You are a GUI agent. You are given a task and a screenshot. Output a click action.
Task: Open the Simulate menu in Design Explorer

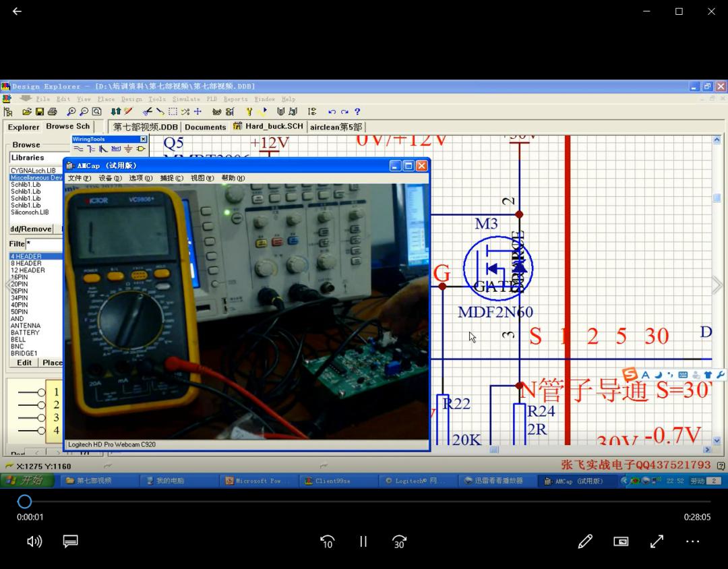186,99
